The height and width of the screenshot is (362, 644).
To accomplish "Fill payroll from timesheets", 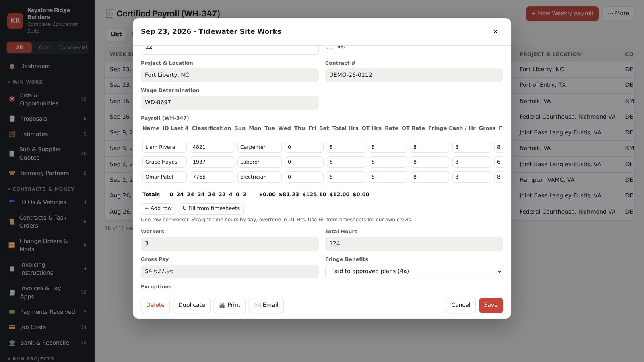I will 211,208.
